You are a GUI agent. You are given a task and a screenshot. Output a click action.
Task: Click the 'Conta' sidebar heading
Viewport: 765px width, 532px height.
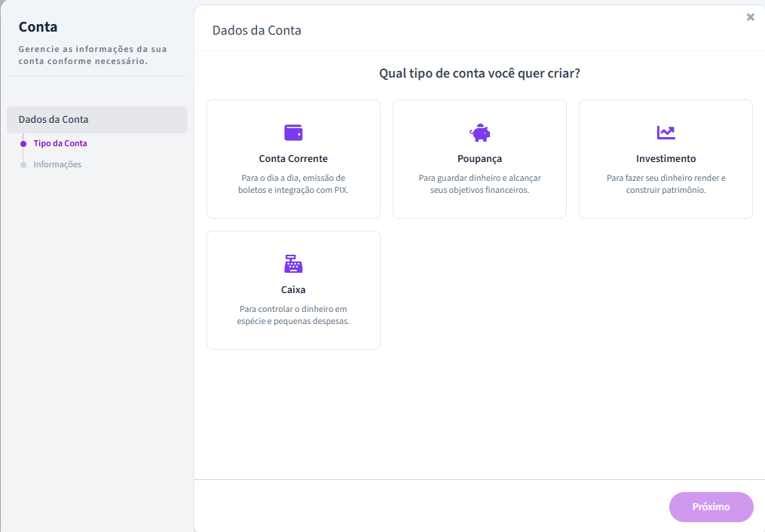tap(38, 27)
